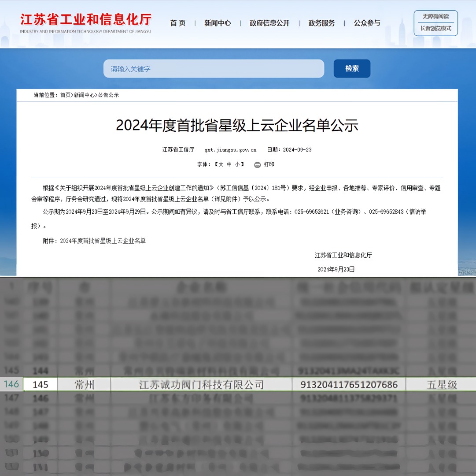This screenshot has width=476, height=476.
Task: Set font size to 中 (medium)
Action: (229, 164)
